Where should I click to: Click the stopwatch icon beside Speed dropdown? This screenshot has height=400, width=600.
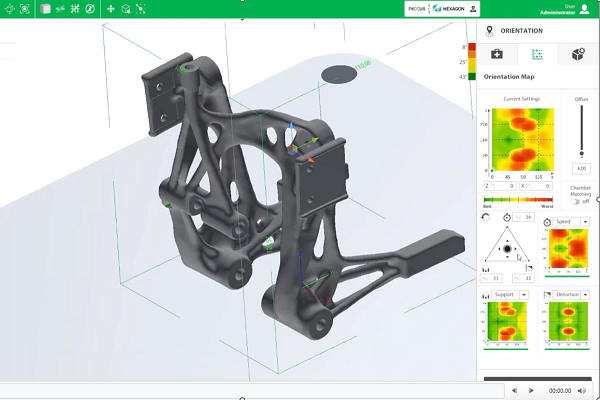tap(547, 222)
